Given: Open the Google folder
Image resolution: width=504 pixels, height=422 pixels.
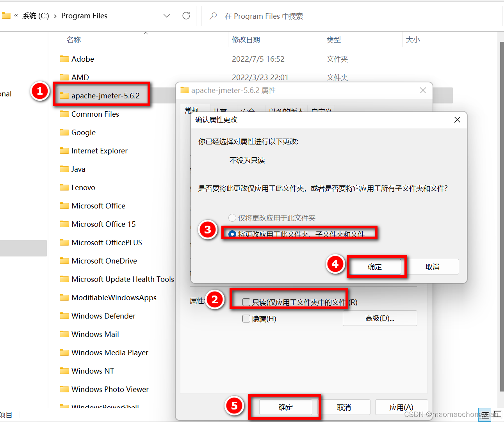Looking at the screenshot, I should [83, 132].
